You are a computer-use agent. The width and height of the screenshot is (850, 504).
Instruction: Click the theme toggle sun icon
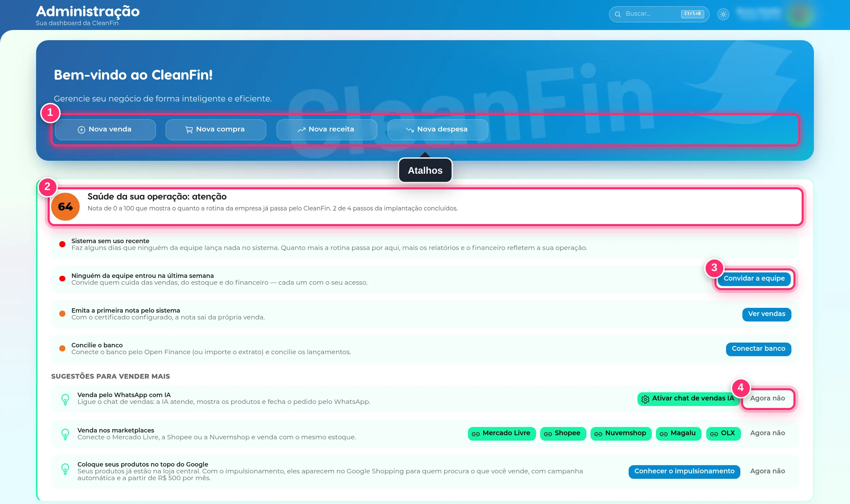pos(723,14)
